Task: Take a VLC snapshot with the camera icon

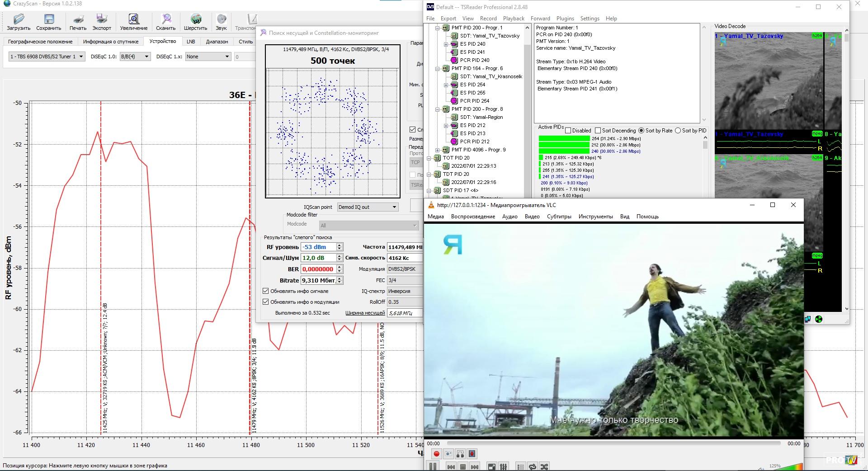Action: tap(448, 454)
